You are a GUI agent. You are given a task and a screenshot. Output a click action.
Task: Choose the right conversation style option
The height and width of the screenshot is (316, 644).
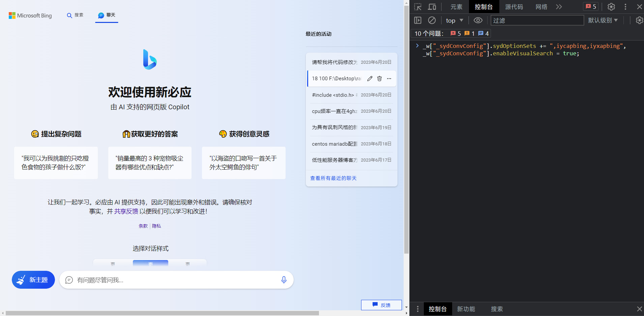click(188, 263)
